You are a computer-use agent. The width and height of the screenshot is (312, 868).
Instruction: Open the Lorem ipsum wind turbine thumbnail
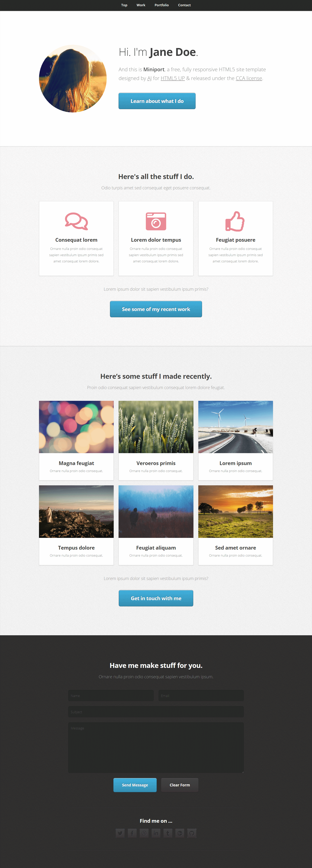(236, 427)
